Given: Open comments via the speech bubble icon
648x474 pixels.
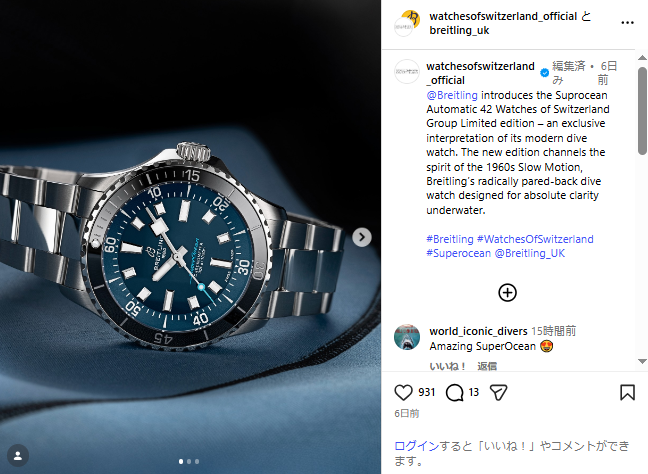Looking at the screenshot, I should click(455, 392).
